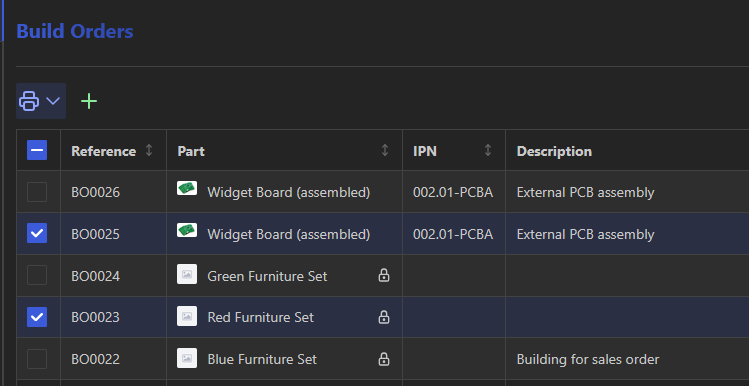Click External PCB assembly in BO0026 row
The width and height of the screenshot is (749, 386).
pyautogui.click(x=585, y=193)
